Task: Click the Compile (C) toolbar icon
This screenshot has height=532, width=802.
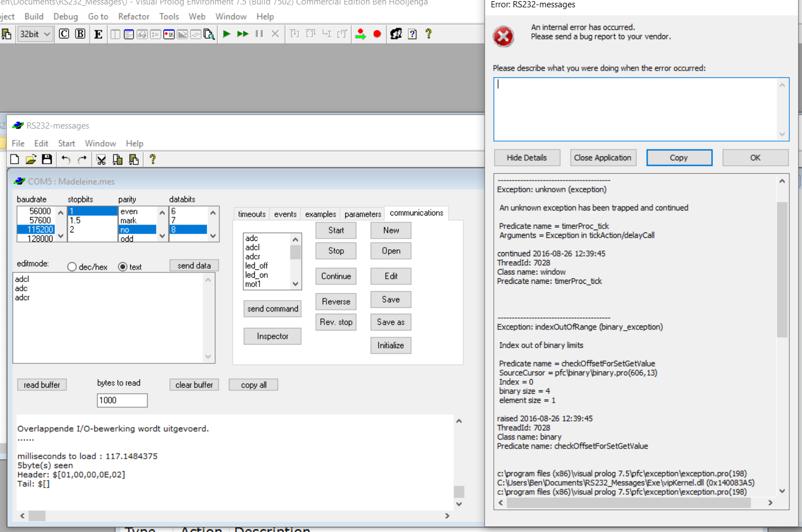Action: coord(64,34)
